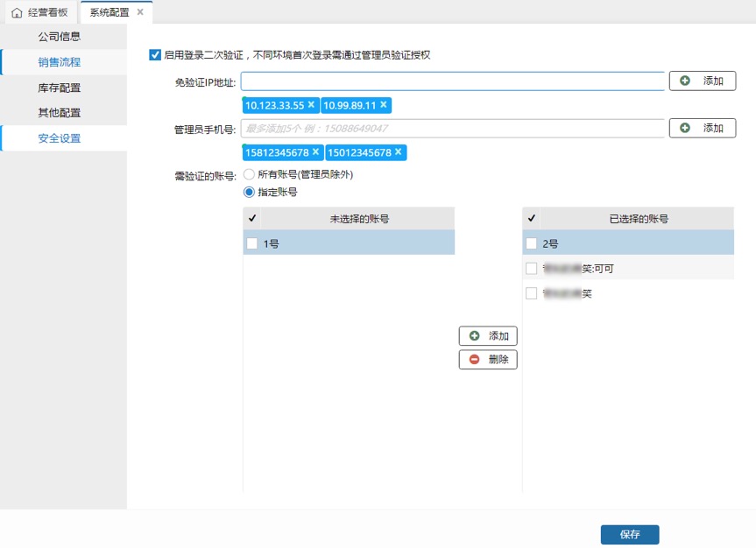Choose the 指定账号 radio button
The image size is (756, 548).
click(249, 192)
